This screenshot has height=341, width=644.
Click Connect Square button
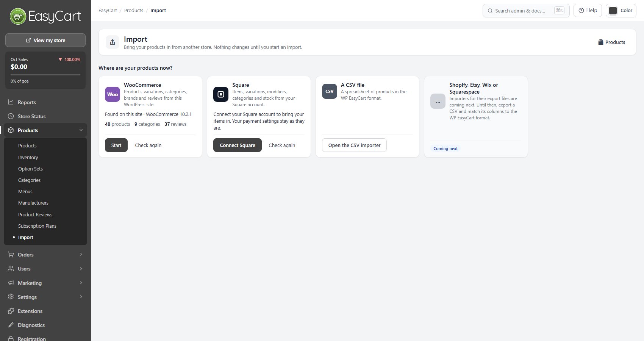pos(238,145)
